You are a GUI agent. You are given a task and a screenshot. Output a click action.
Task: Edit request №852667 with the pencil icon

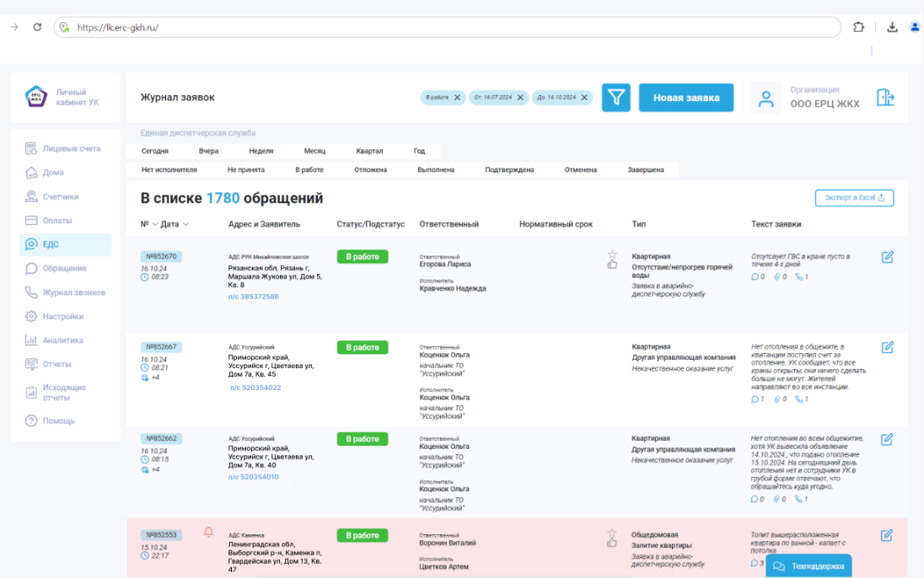point(887,347)
